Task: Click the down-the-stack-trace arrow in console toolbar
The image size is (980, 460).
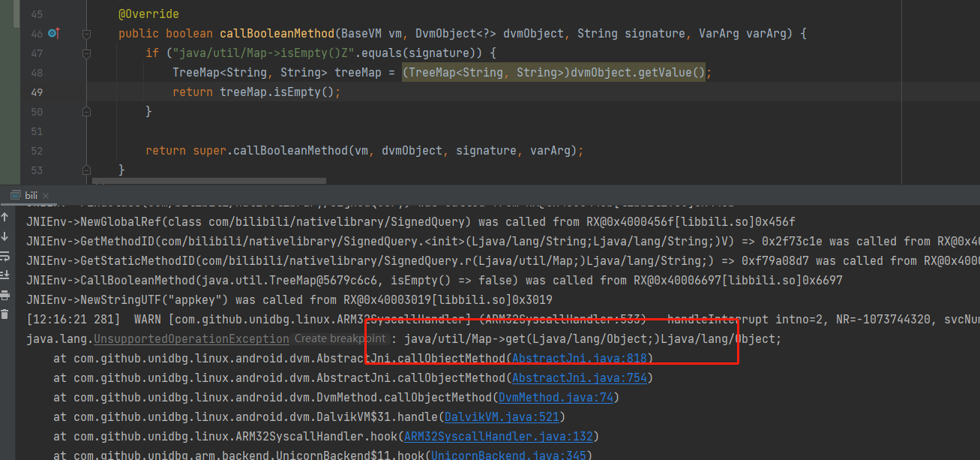Action: click(5, 236)
